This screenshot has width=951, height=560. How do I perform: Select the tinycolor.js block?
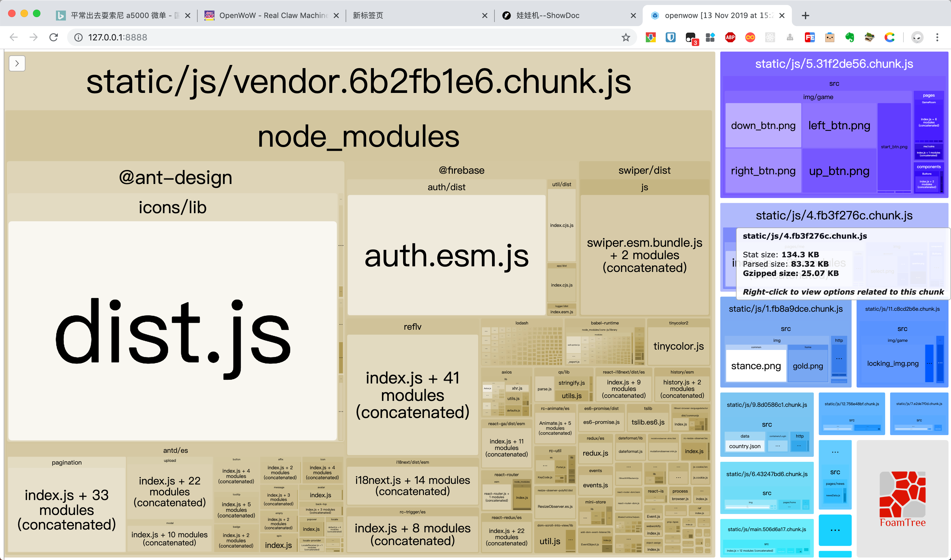(x=678, y=346)
